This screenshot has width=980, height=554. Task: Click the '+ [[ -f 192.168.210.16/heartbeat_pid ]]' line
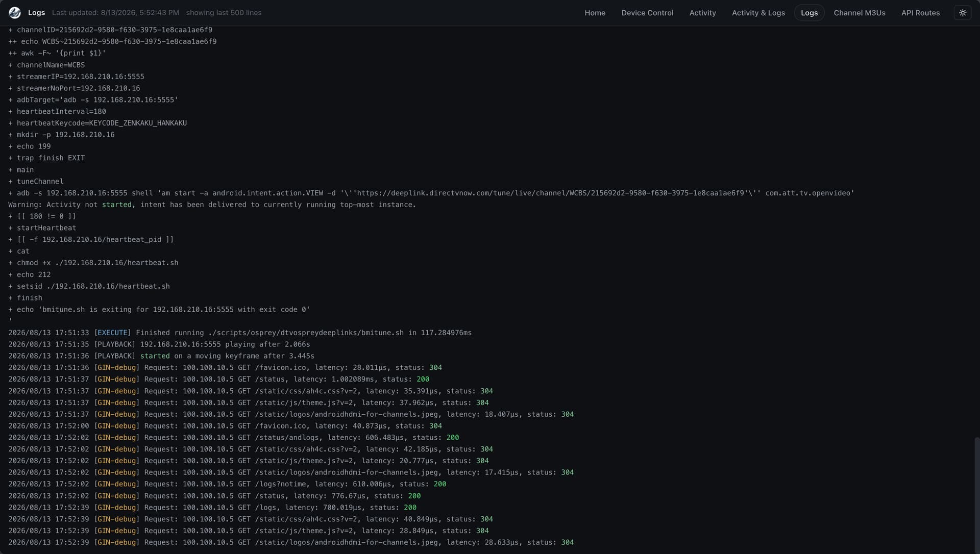[91, 240]
